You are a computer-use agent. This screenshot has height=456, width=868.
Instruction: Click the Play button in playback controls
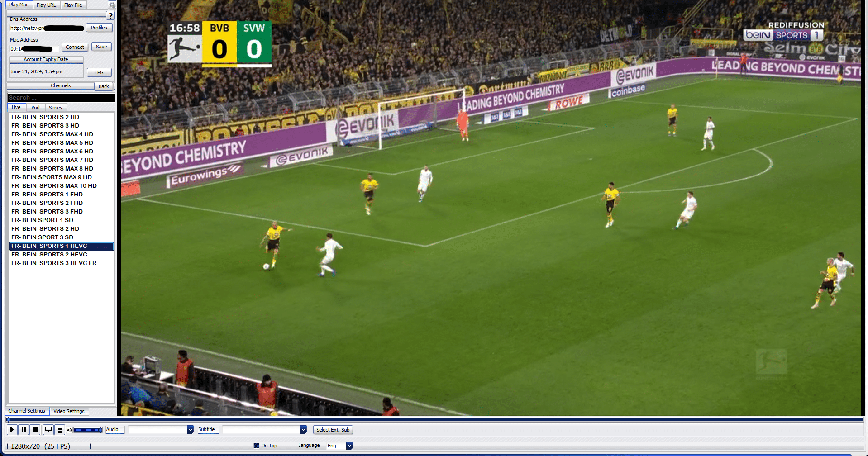coord(12,430)
